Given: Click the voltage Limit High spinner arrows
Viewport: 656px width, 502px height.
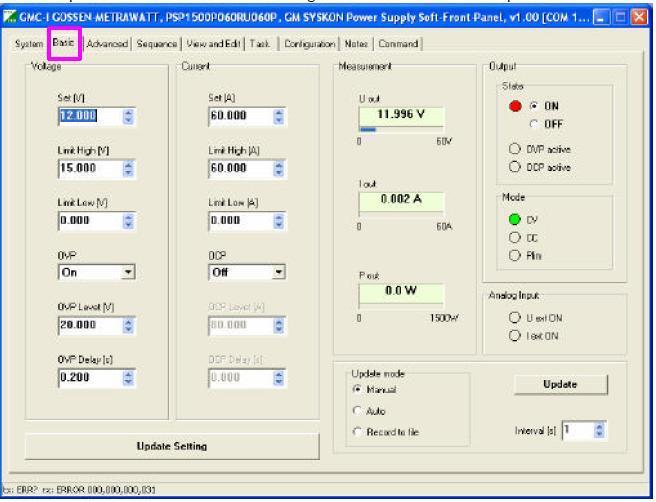Looking at the screenshot, I should coord(128,169).
